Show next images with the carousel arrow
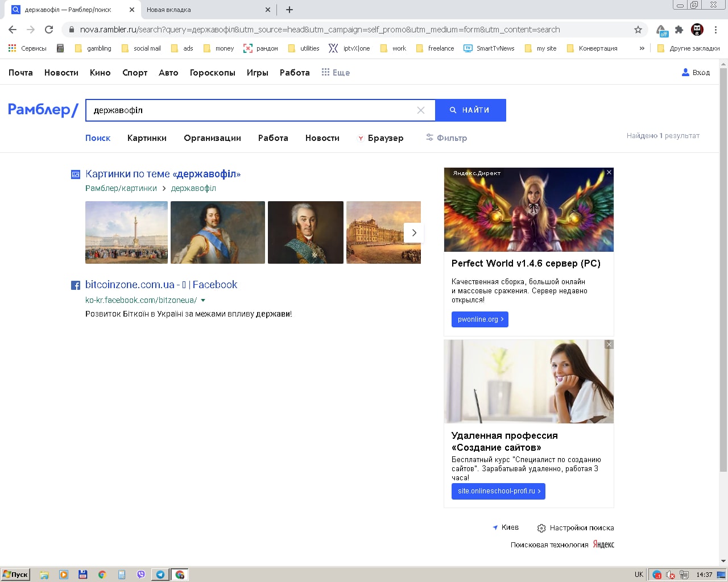 tap(414, 232)
